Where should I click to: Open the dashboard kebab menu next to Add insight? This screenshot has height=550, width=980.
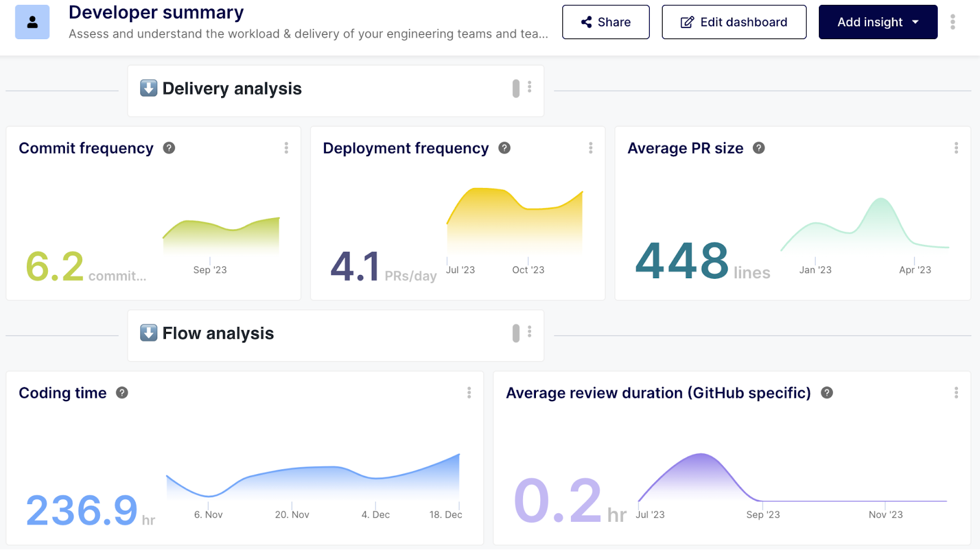pyautogui.click(x=952, y=22)
